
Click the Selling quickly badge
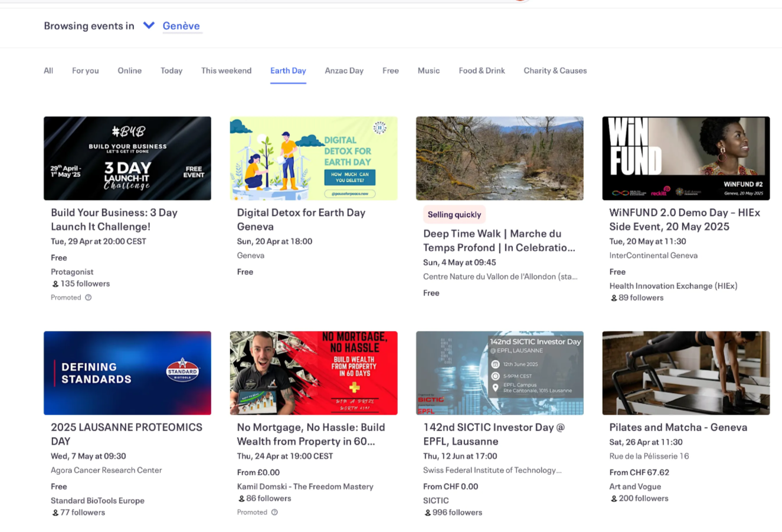(x=454, y=215)
